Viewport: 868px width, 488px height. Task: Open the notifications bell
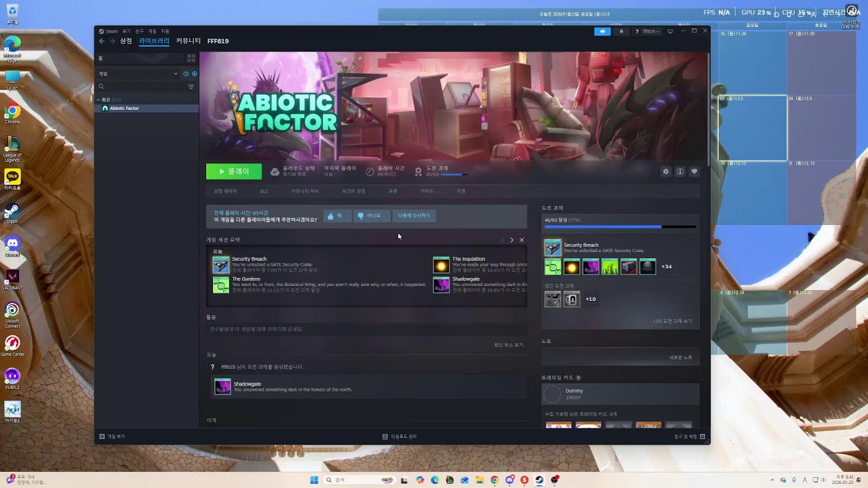pos(621,31)
